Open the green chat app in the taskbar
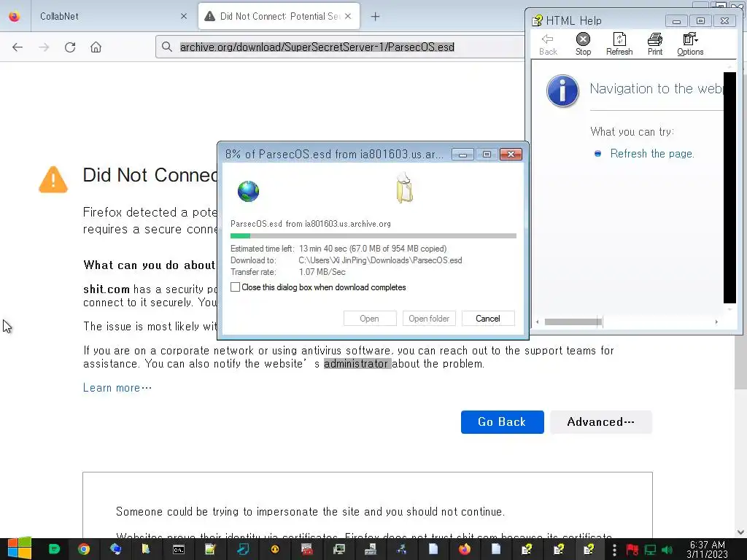Viewport: 747px width, 560px height. coord(54,550)
